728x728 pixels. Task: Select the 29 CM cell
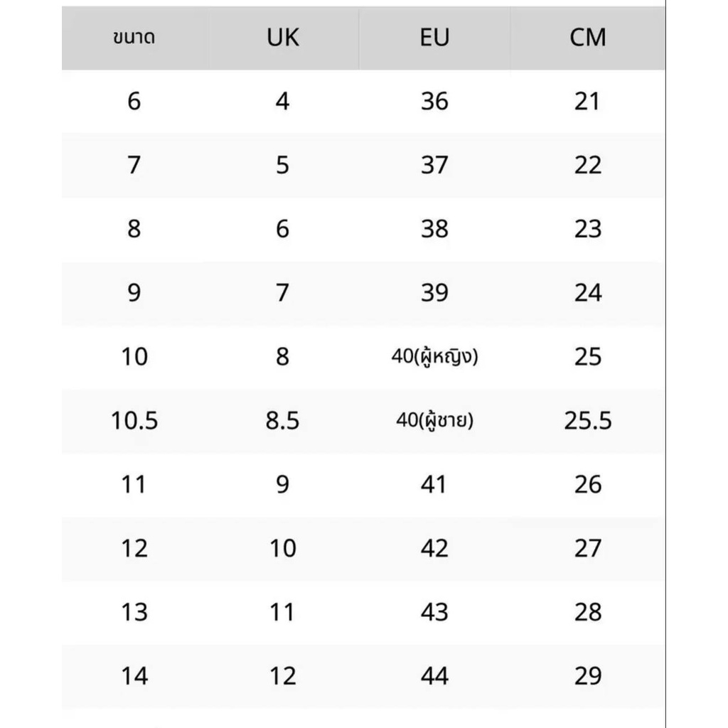click(588, 676)
